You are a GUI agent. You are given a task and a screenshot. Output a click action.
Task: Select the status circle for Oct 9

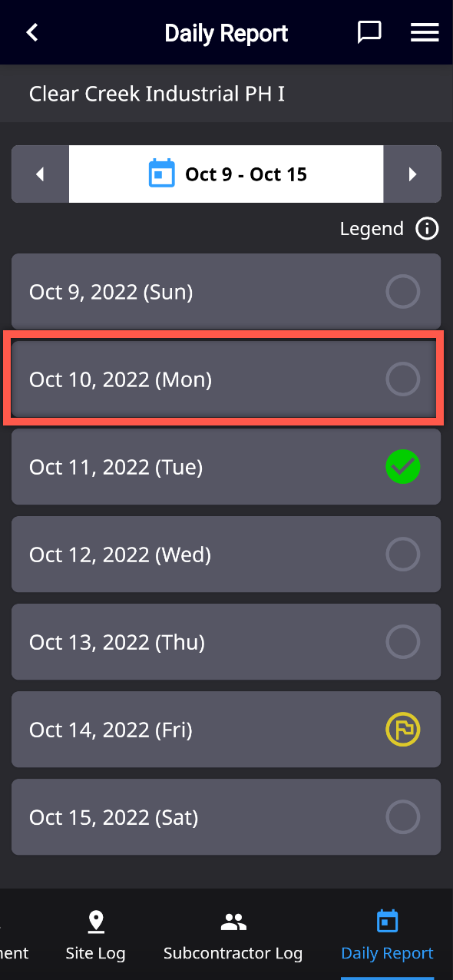[402, 292]
